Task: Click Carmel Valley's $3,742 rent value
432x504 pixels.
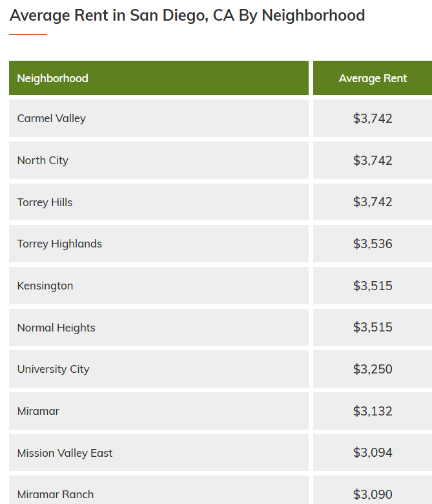Action: click(x=373, y=118)
